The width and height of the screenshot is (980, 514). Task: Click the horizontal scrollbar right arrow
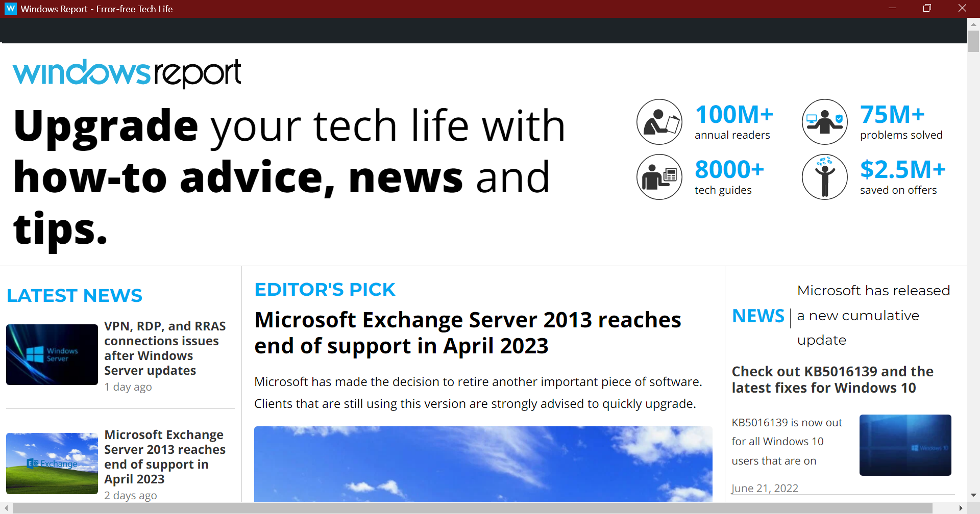pos(962,508)
